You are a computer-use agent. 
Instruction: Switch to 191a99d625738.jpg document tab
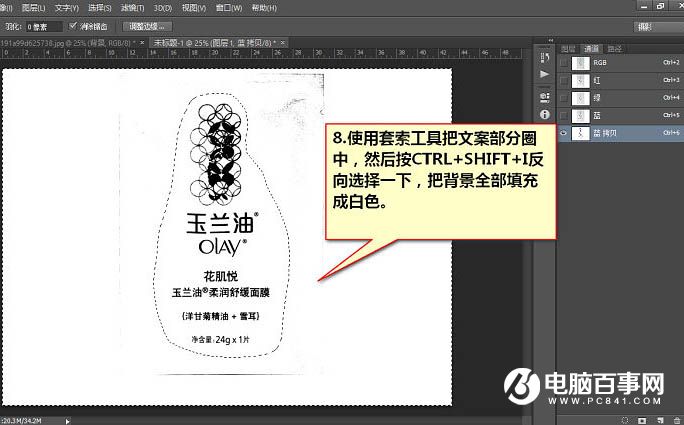68,43
